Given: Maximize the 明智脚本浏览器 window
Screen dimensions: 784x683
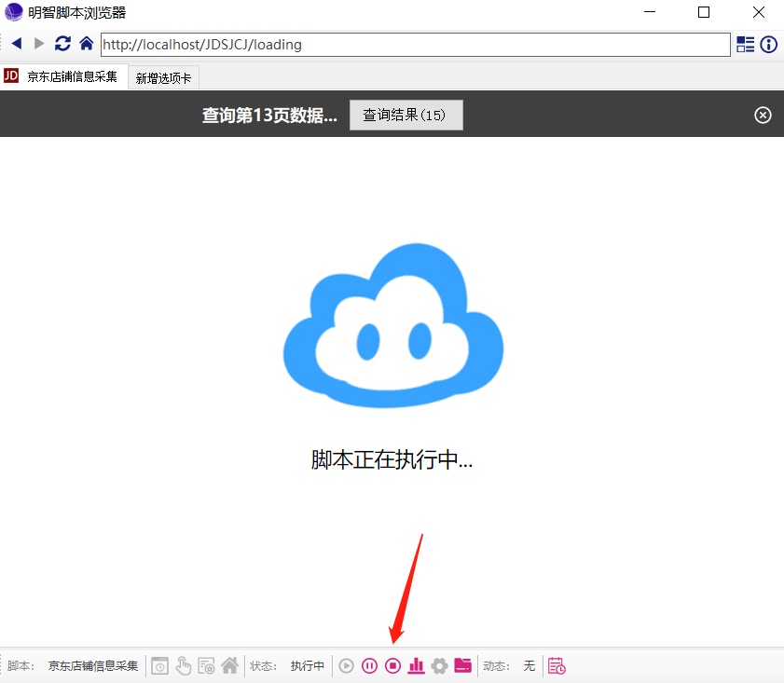Looking at the screenshot, I should [x=704, y=12].
